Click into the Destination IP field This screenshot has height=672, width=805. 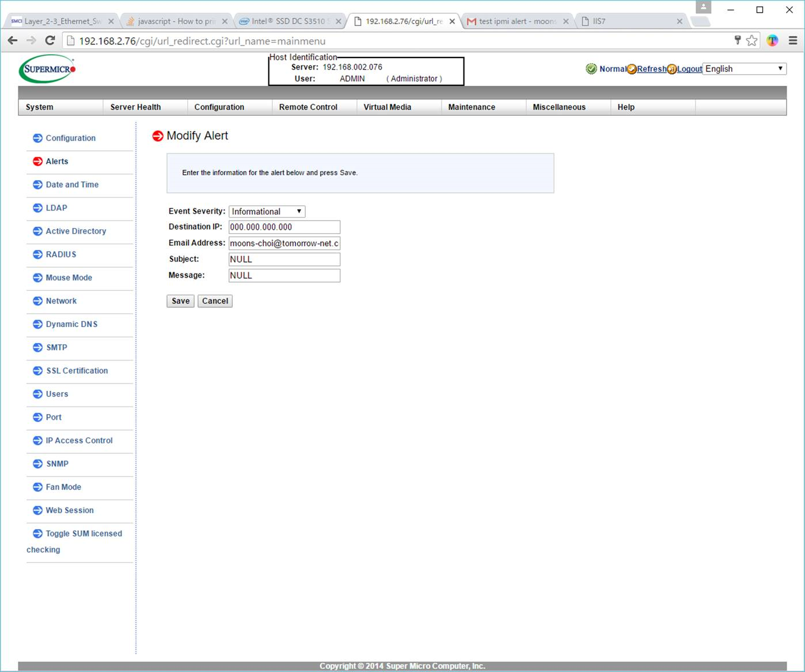pos(284,227)
